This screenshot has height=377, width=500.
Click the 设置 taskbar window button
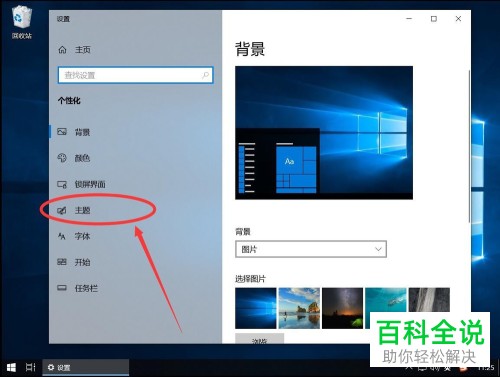pos(86,368)
